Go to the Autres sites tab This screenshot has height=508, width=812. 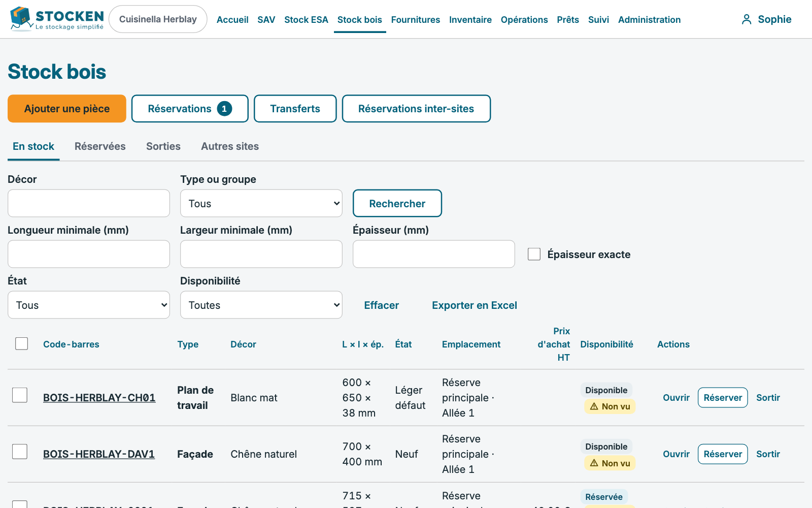click(x=230, y=146)
